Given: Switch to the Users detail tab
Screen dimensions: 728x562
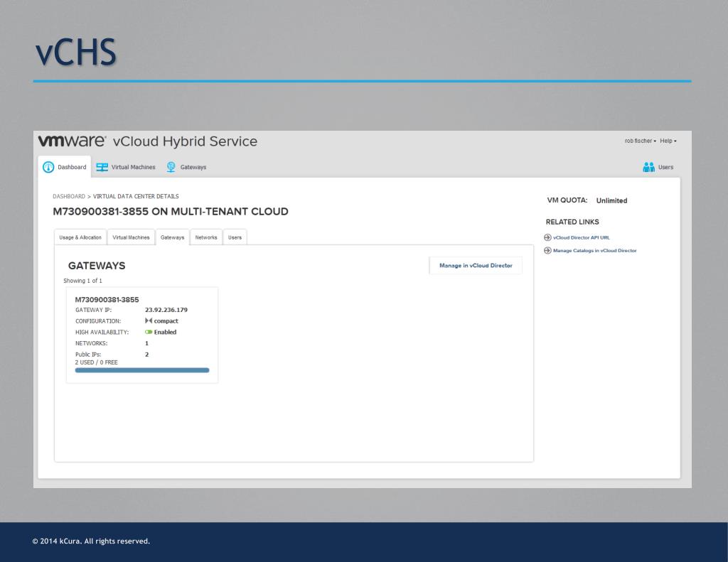Looking at the screenshot, I should 235,237.
